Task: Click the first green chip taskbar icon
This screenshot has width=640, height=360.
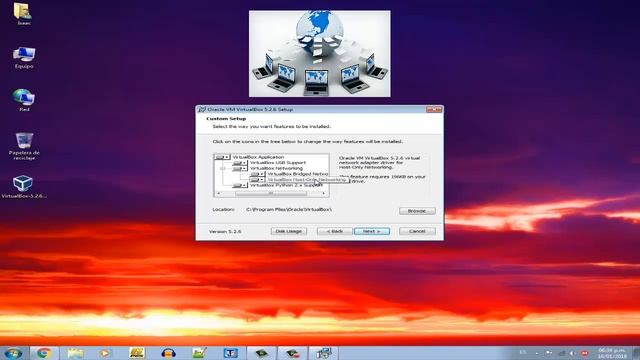Action: pos(262,353)
